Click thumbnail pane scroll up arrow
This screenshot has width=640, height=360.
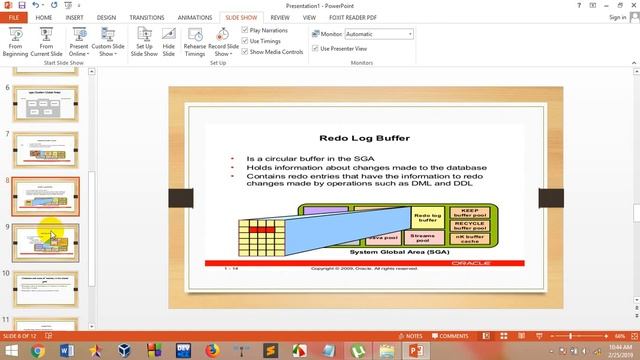point(92,71)
